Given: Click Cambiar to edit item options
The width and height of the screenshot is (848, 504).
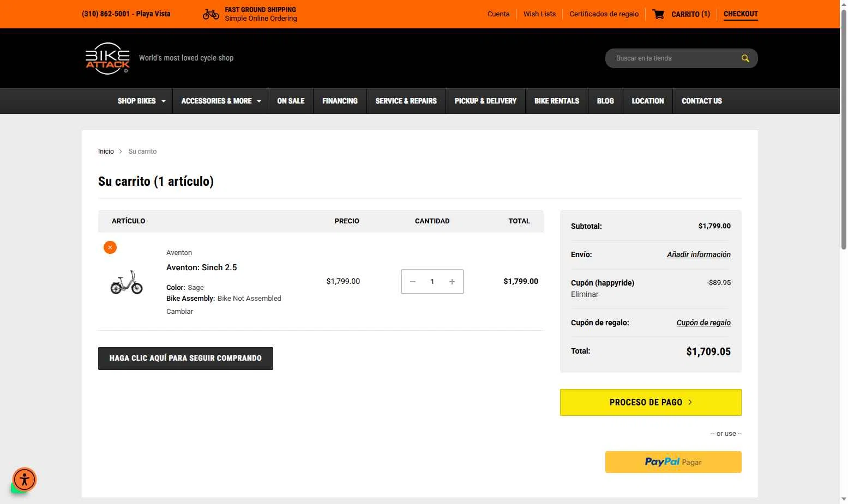Looking at the screenshot, I should tap(179, 312).
